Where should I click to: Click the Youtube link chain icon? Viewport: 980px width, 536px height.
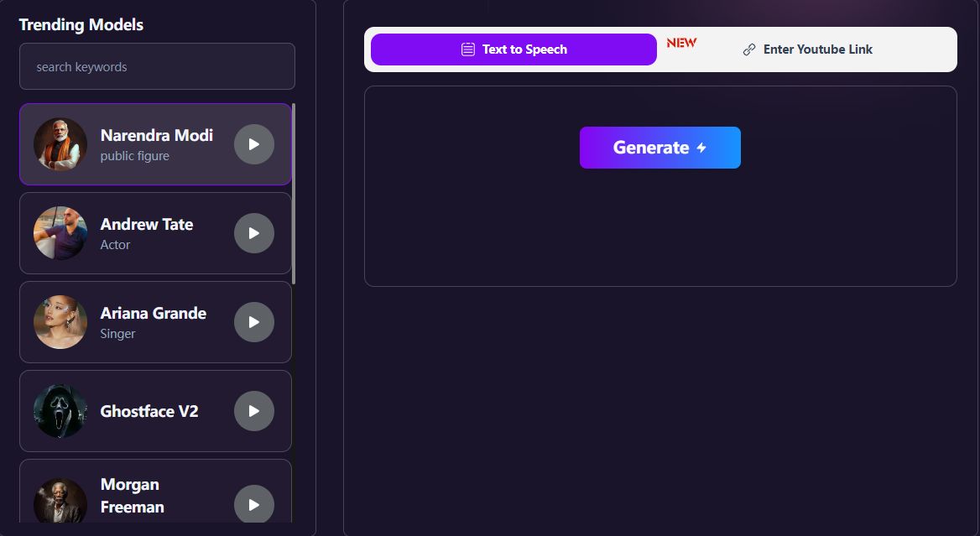(x=749, y=50)
